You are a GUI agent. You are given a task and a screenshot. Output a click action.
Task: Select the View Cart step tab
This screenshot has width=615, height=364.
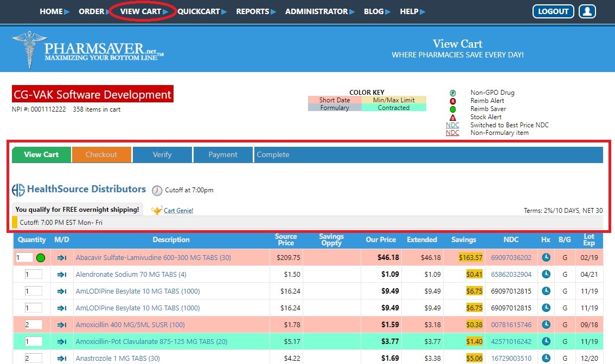tap(42, 154)
